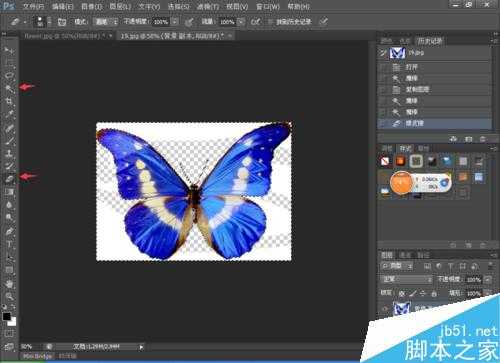
Task: Select the Horizontal Type tool
Action: coord(9,244)
